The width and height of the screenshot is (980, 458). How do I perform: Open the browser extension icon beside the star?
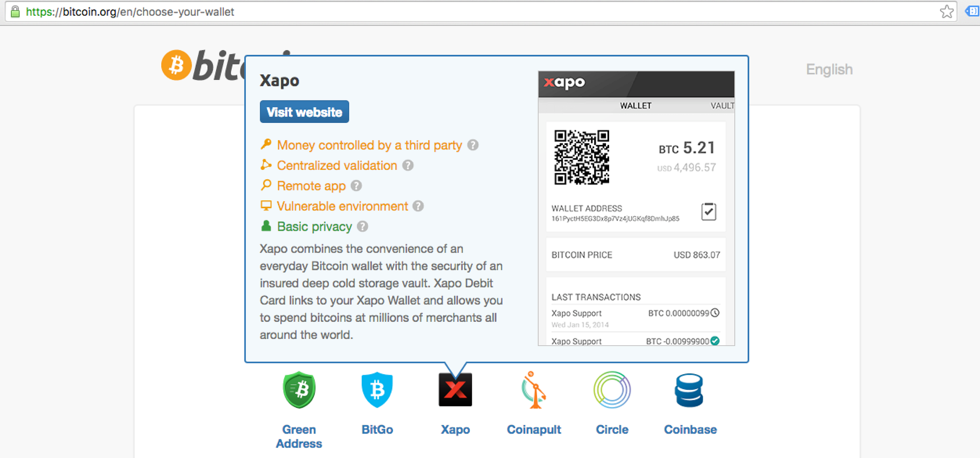coord(973,11)
